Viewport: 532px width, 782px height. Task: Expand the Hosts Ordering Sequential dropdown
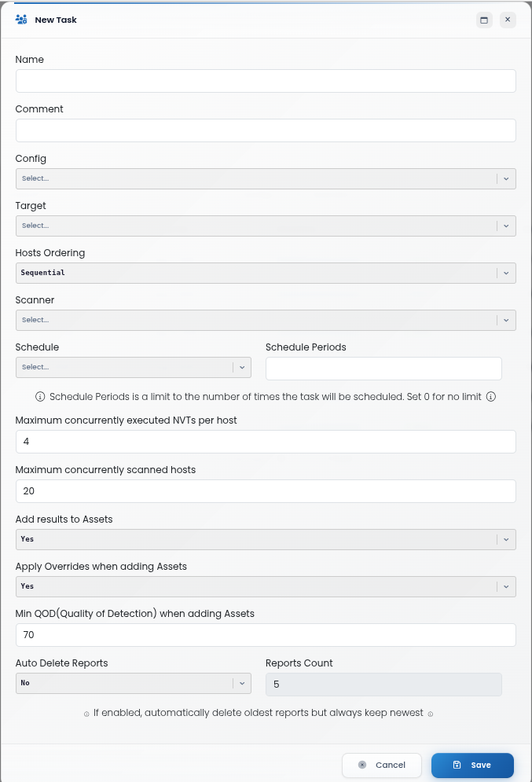click(x=266, y=273)
